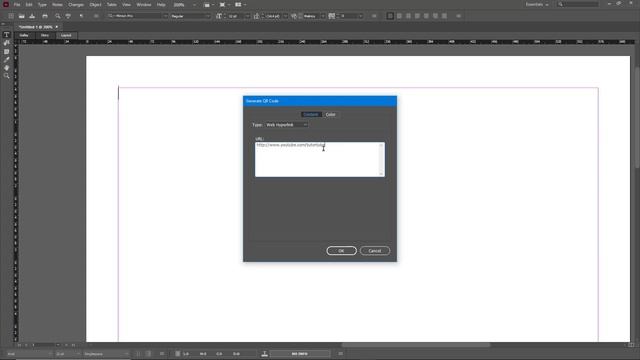Viewport: 640px width, 360px height.
Task: Open the View menu
Action: pos(127,4)
